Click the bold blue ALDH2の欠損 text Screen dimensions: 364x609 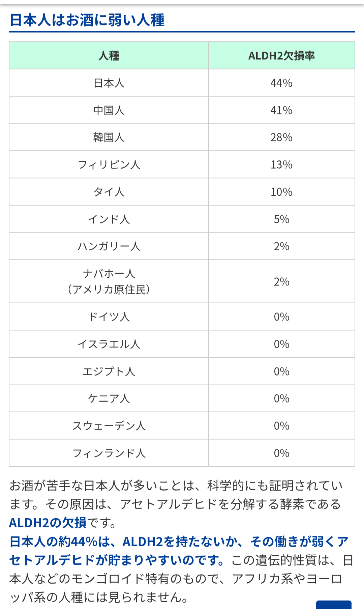coord(48,523)
